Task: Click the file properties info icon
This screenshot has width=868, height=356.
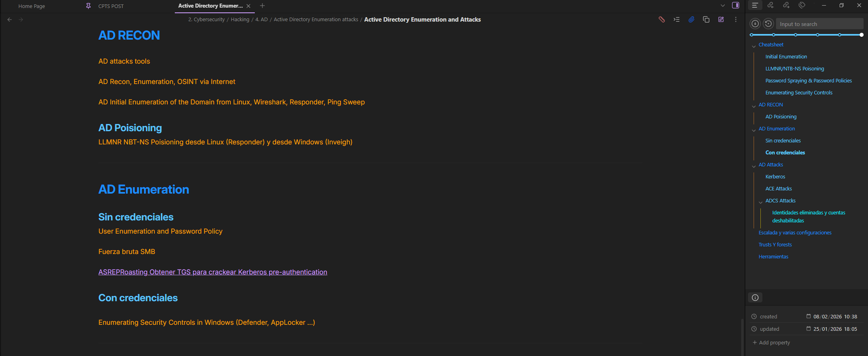Action: pos(755,298)
